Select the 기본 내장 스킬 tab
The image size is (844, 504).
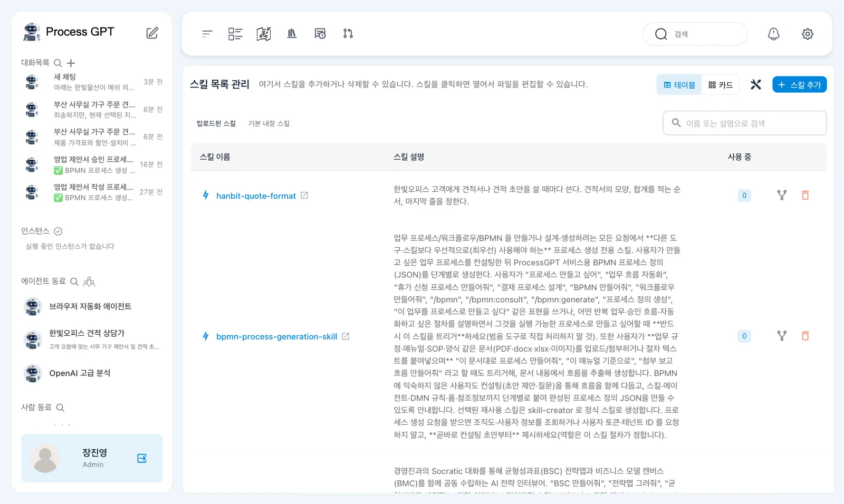269,123
